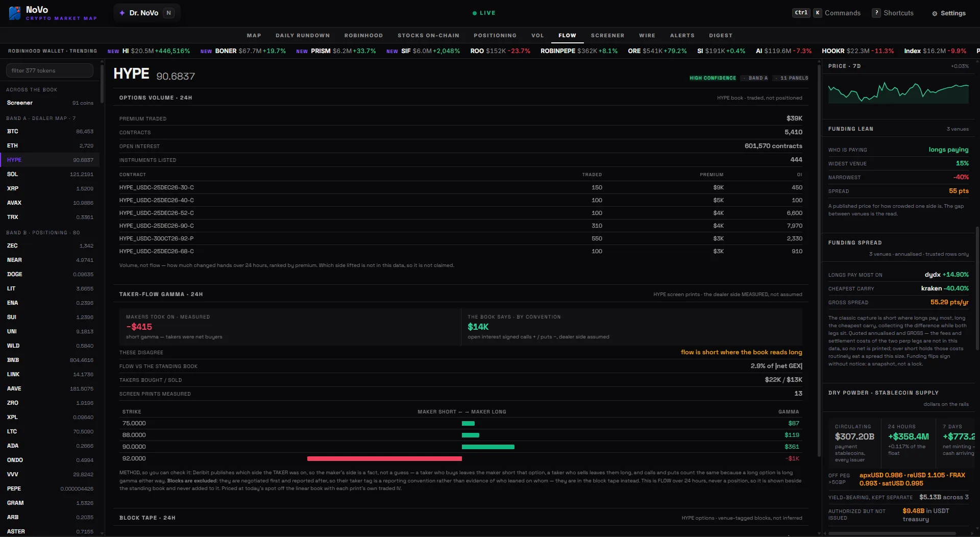This screenshot has width=980, height=537.
Task: Click the HI trending ticker item
Action: coord(149,51)
